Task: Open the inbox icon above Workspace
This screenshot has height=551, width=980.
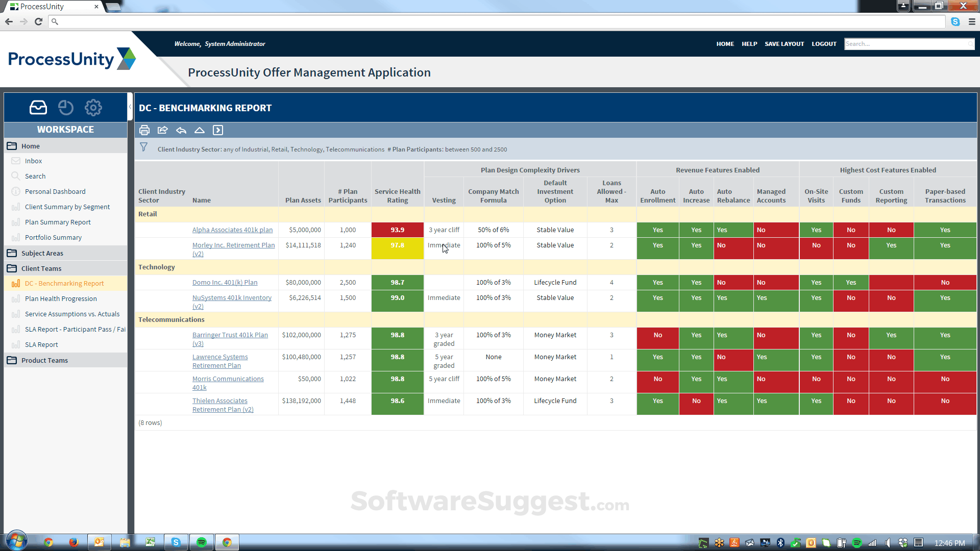Action: (38, 107)
